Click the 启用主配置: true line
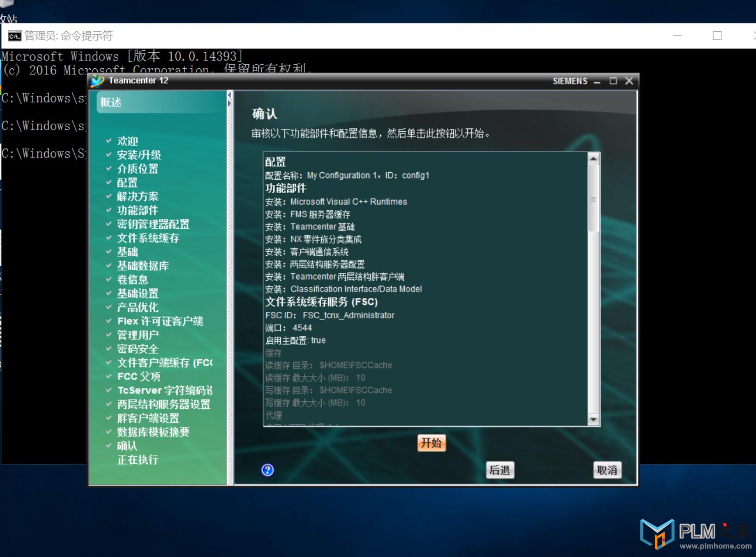Viewport: 756px width, 557px height. [x=295, y=340]
